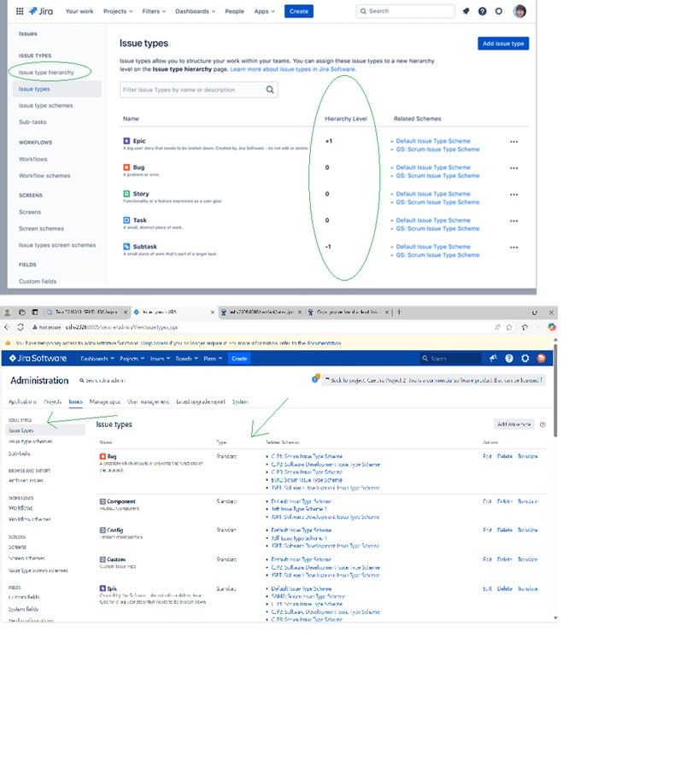Screen dimensions: 698x784
Task: Open the user avatar in Jira Cloud header
Action: click(x=520, y=11)
